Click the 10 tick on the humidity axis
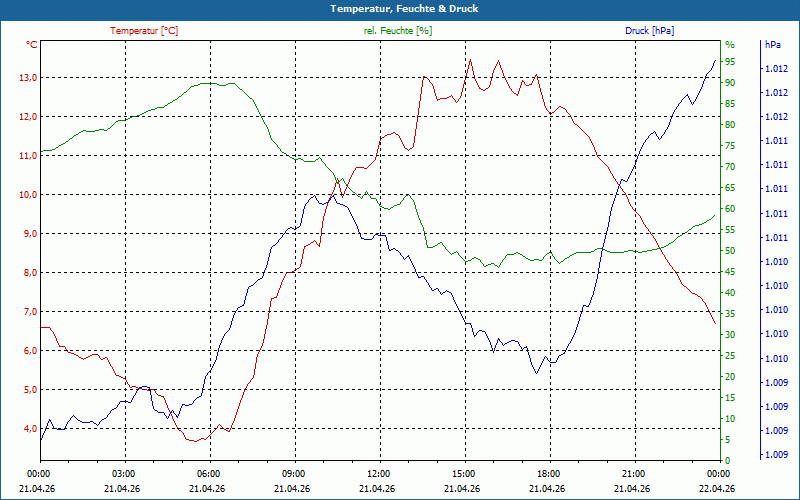 click(730, 419)
